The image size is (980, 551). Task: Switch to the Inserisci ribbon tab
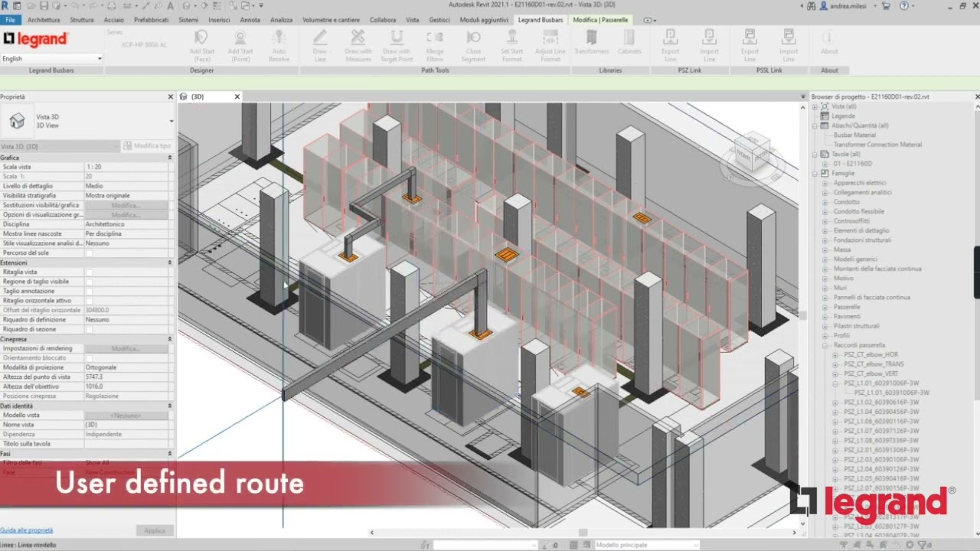[x=219, y=20]
